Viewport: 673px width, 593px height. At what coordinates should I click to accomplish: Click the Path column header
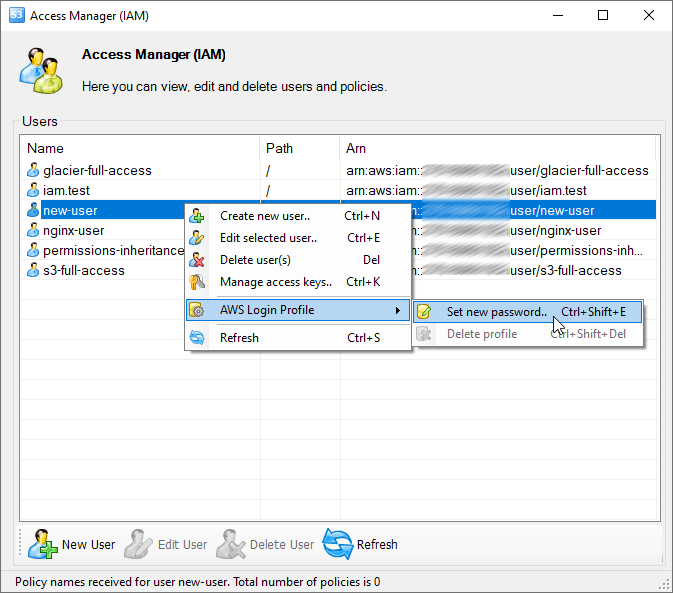pos(300,148)
